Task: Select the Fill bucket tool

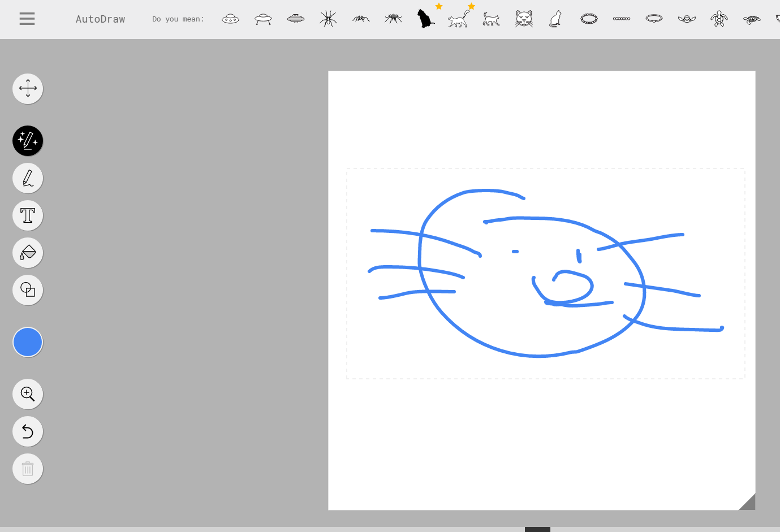Action: click(x=28, y=253)
